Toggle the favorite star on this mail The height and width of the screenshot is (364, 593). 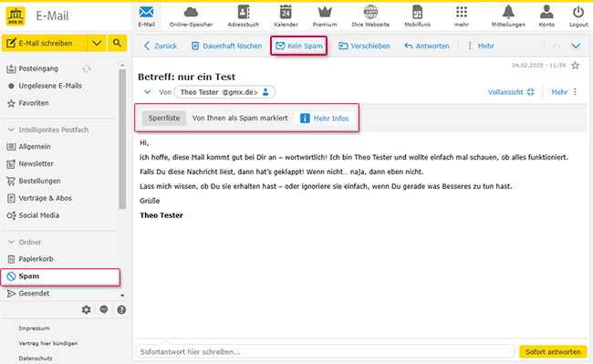[x=576, y=66]
